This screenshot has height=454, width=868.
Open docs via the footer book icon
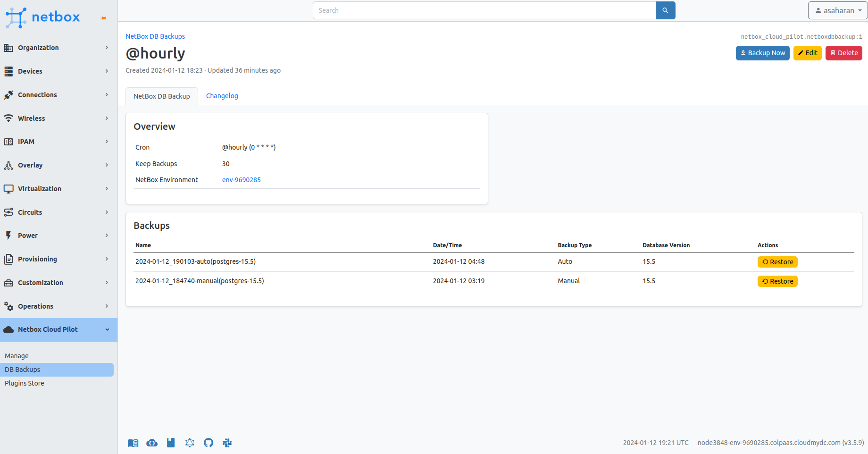tap(133, 443)
